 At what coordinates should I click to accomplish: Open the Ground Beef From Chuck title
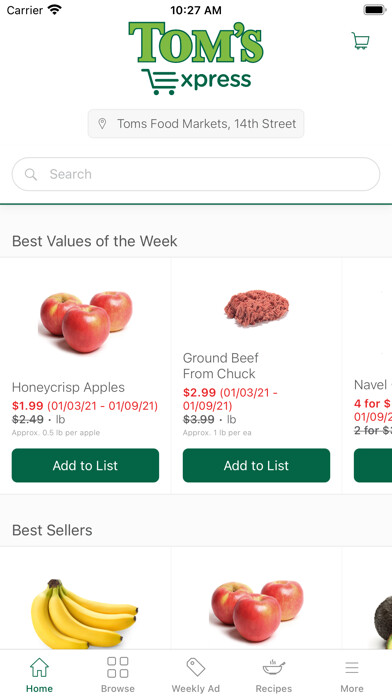(220, 366)
